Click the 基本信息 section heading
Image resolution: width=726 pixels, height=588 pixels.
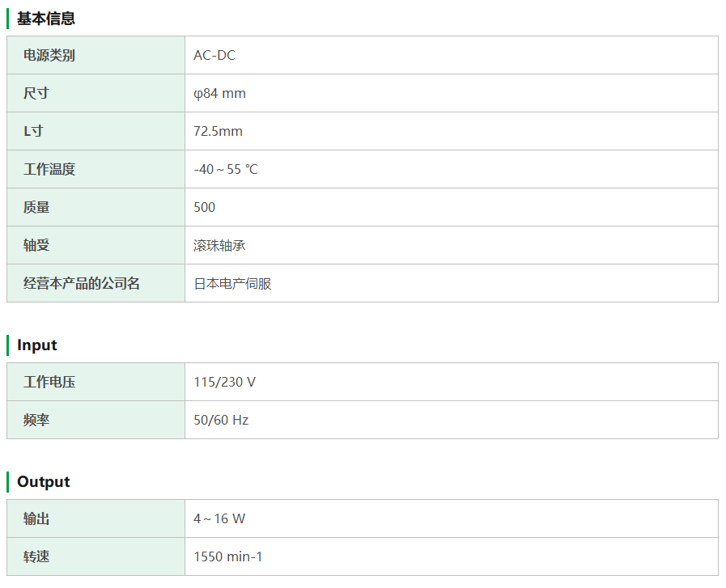pos(46,18)
